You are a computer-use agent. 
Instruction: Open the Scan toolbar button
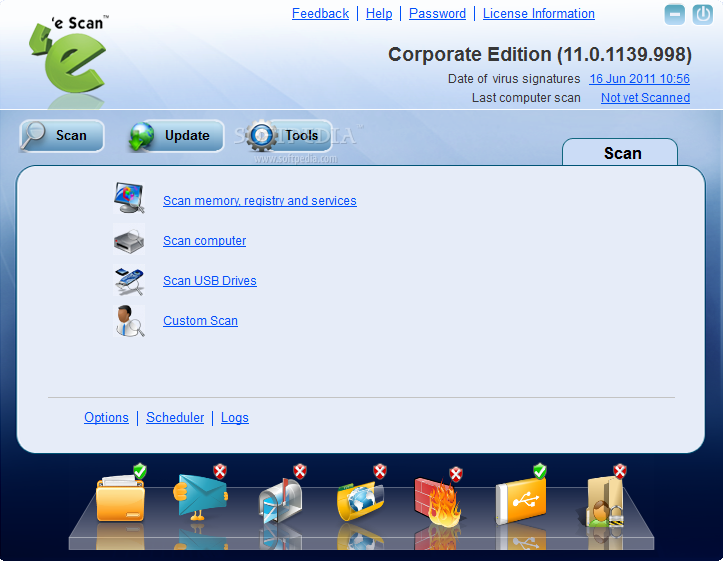(x=62, y=136)
